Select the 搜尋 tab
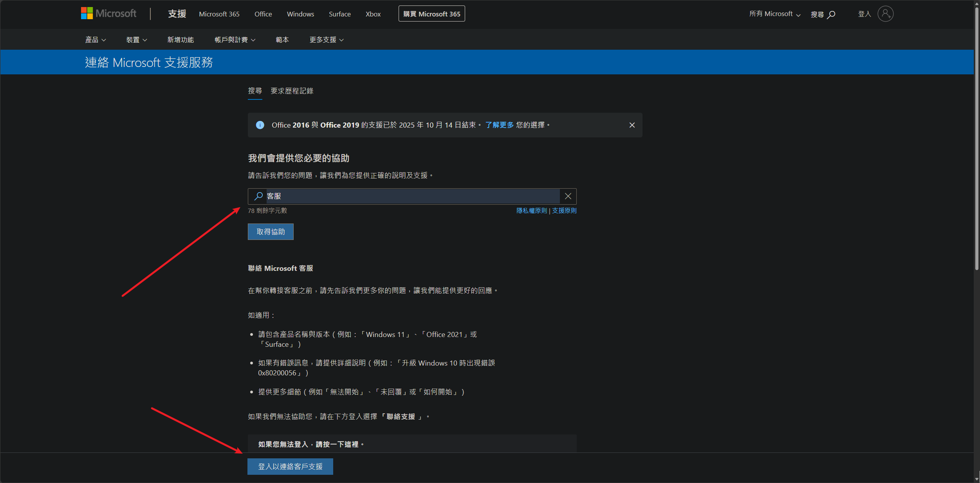 [x=255, y=91]
